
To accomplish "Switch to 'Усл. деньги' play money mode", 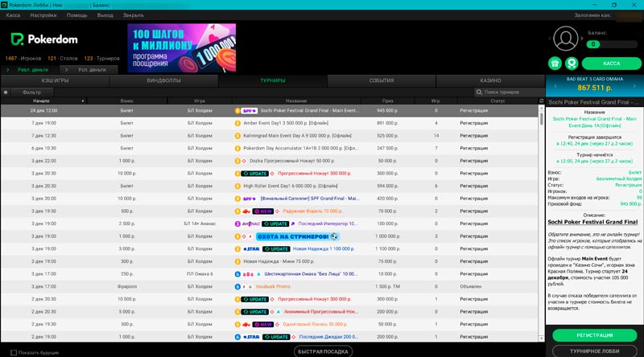I will pos(90,70).
